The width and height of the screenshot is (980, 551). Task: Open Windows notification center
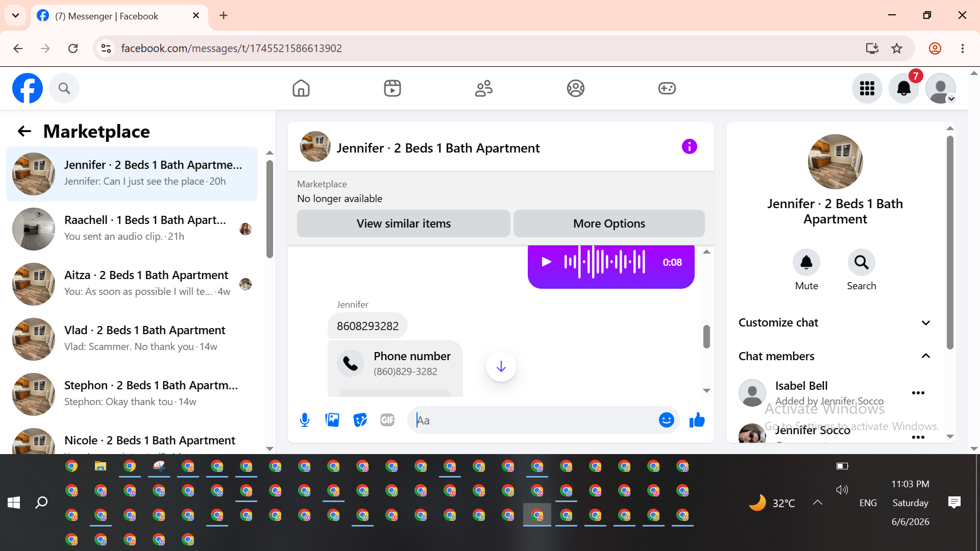(x=954, y=503)
